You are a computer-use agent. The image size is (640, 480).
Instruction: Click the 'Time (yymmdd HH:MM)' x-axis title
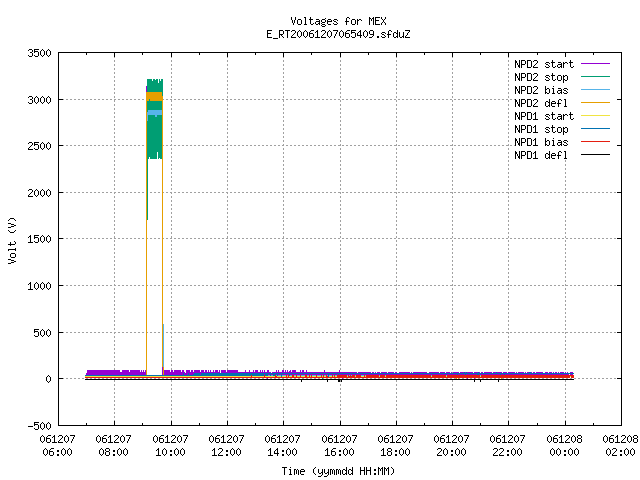[x=338, y=471]
